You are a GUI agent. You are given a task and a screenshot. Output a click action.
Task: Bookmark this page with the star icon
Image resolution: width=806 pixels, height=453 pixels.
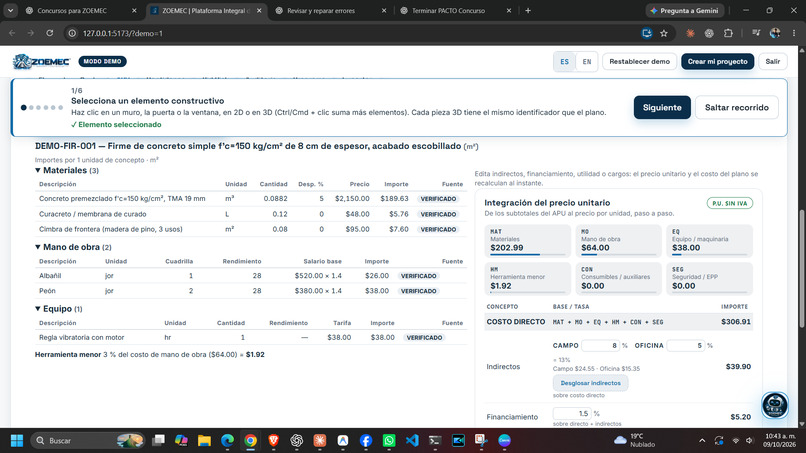point(664,33)
